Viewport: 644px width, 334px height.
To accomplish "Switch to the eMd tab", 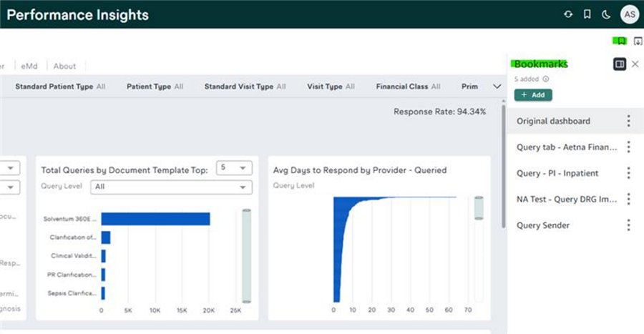I will click(29, 66).
